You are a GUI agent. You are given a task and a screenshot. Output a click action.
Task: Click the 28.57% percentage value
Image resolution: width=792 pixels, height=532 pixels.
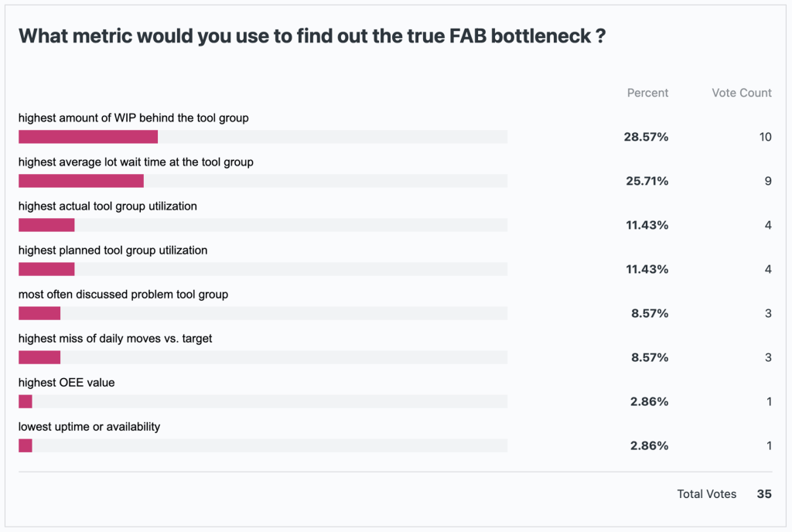tap(646, 137)
